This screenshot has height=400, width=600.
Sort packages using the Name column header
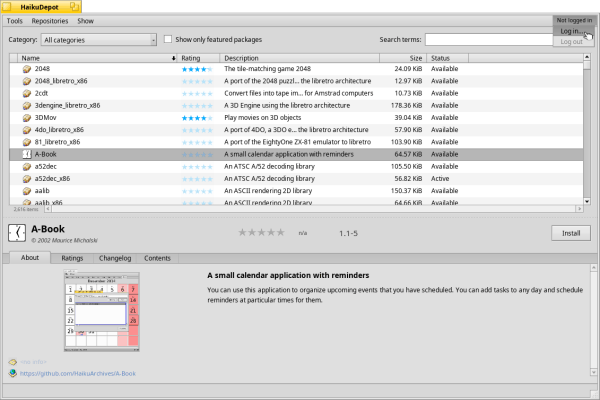tap(95, 58)
